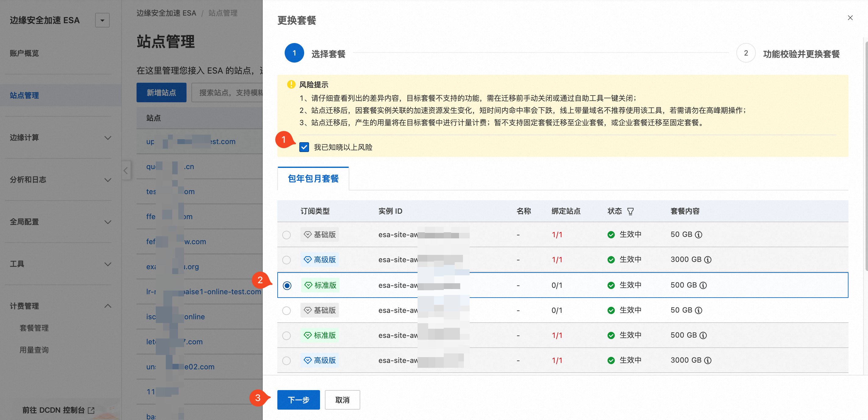The image size is (868, 420).
Task: Click info icon beside first 50 GB
Action: 699,234
